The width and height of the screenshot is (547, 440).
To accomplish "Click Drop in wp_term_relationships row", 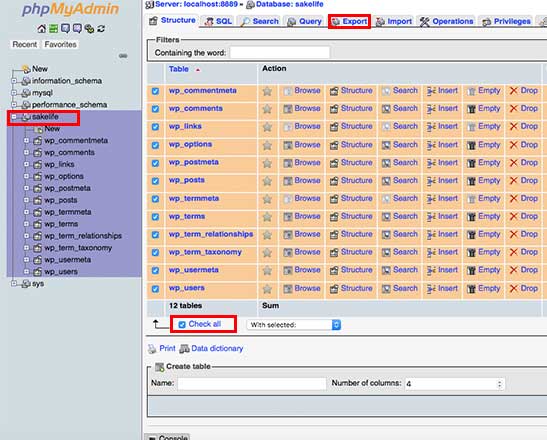I will 524,234.
